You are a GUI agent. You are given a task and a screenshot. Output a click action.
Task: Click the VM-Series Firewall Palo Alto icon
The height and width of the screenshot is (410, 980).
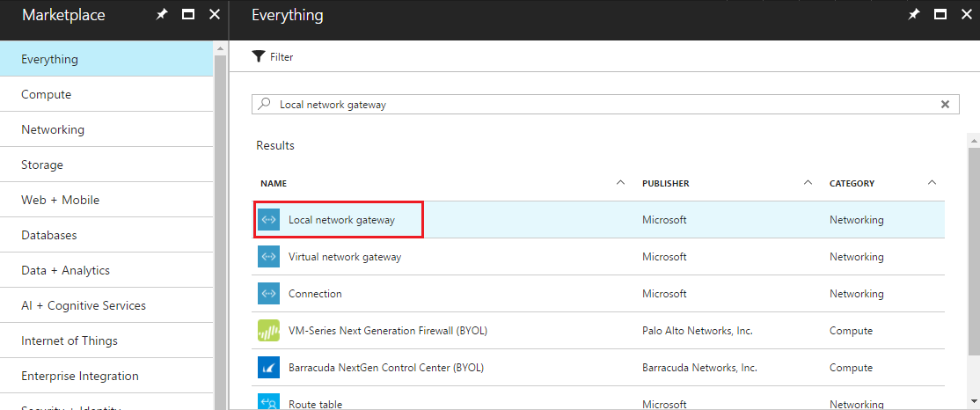[x=268, y=331]
